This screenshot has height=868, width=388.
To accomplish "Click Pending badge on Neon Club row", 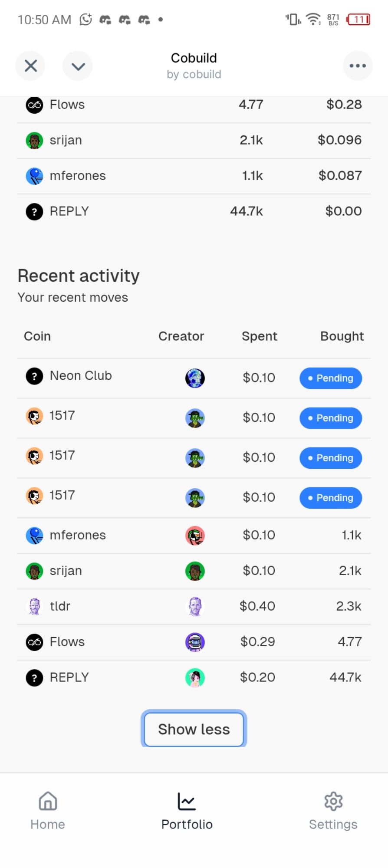I will point(331,378).
